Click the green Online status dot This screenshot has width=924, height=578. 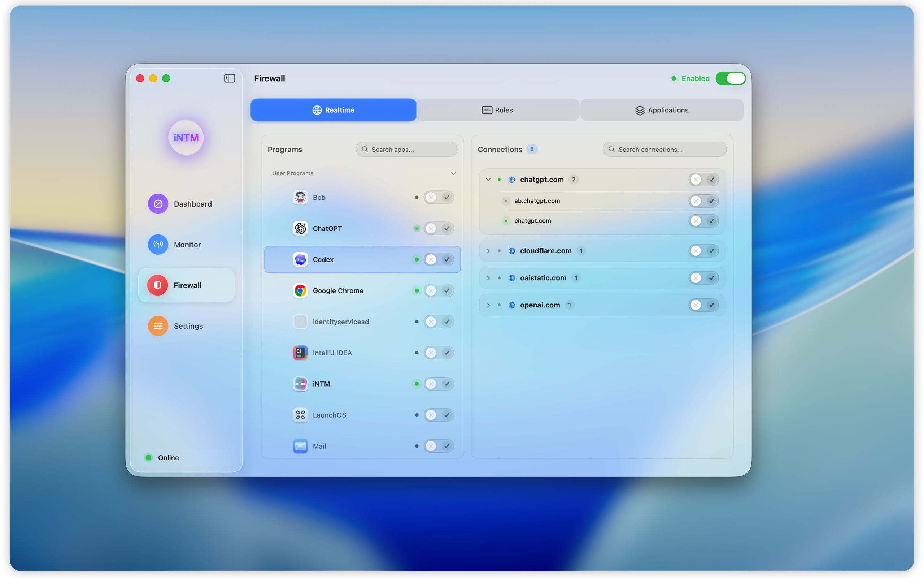(x=149, y=458)
